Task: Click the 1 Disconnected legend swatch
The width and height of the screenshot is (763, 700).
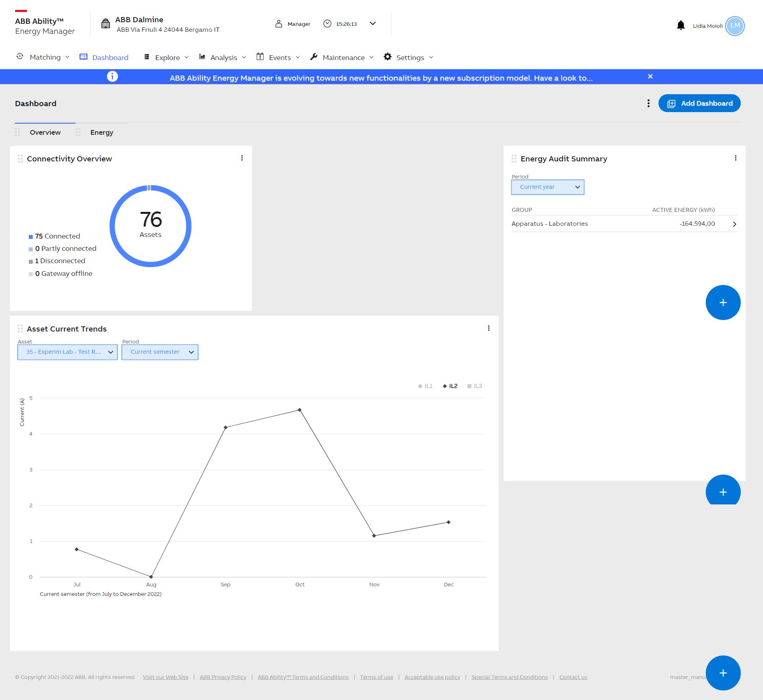Action: click(31, 262)
